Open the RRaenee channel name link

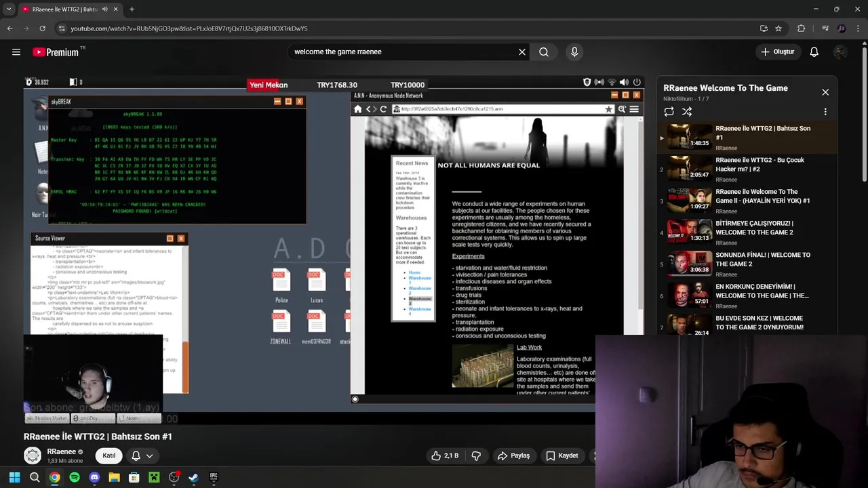click(x=61, y=451)
